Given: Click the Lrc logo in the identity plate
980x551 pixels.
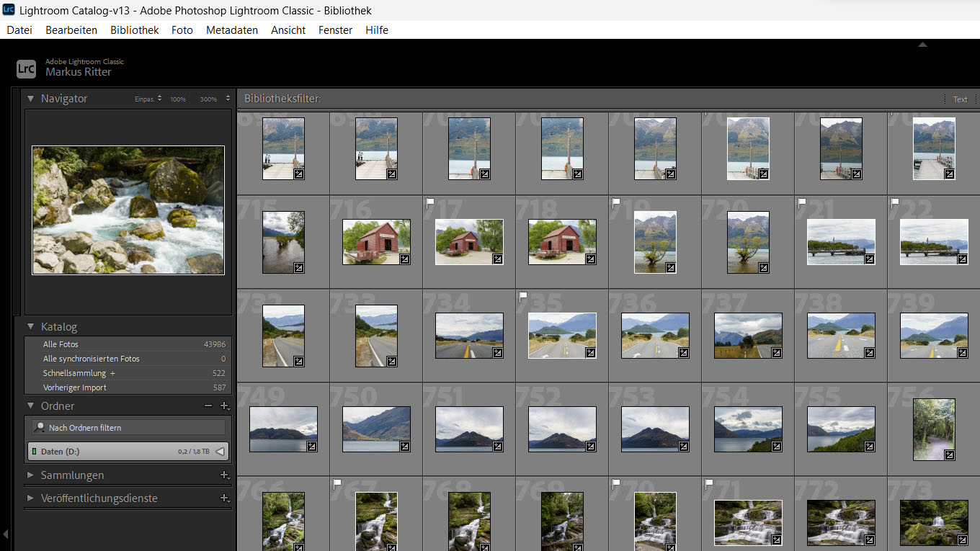Looking at the screenshot, I should (x=26, y=68).
